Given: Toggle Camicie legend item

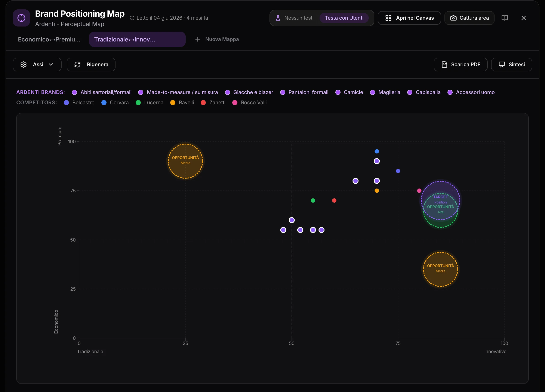Looking at the screenshot, I should (349, 93).
